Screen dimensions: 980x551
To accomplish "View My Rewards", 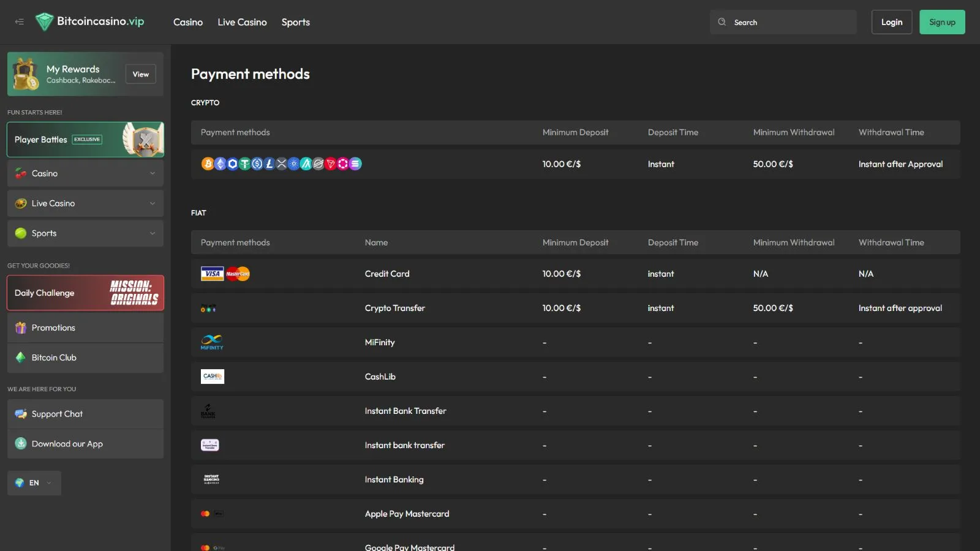I will pyautogui.click(x=140, y=74).
